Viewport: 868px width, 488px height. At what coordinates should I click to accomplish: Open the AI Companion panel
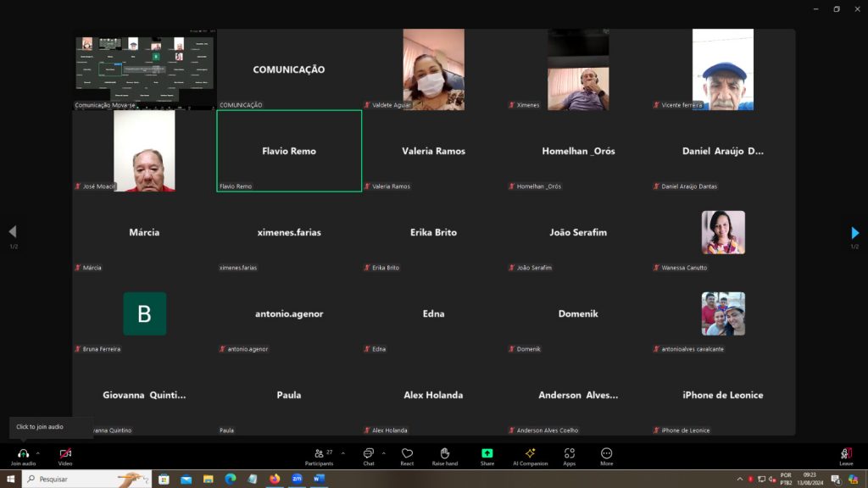(x=530, y=453)
